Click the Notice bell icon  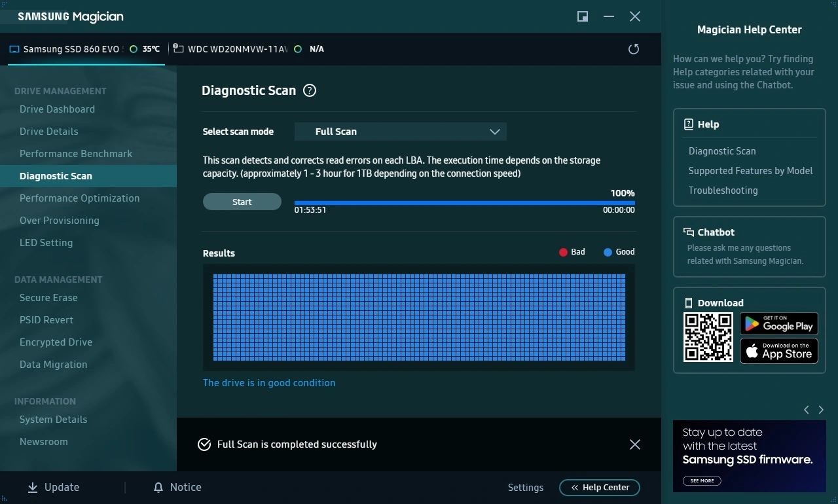pyautogui.click(x=158, y=488)
